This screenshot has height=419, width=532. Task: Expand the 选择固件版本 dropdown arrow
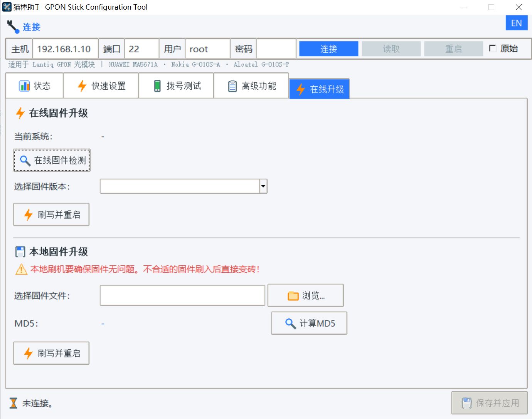263,186
